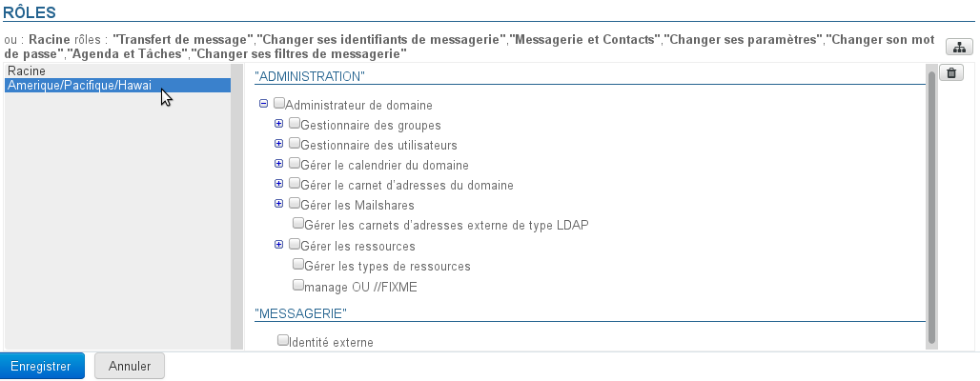
Task: Click the organizational hierarchy icon button
Action: [956, 47]
